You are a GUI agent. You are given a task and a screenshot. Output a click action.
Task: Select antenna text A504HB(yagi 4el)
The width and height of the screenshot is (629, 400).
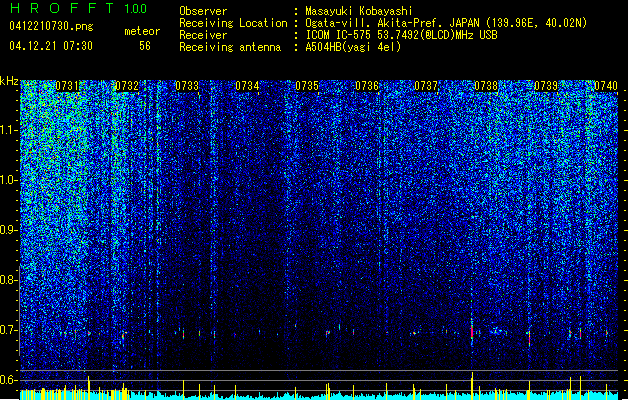coord(353,47)
